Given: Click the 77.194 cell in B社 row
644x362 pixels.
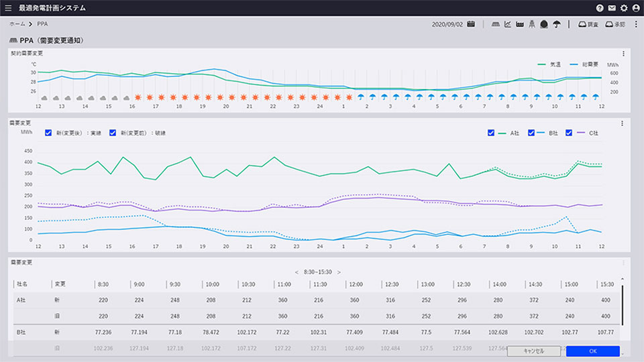Looking at the screenshot, I should [139, 332].
